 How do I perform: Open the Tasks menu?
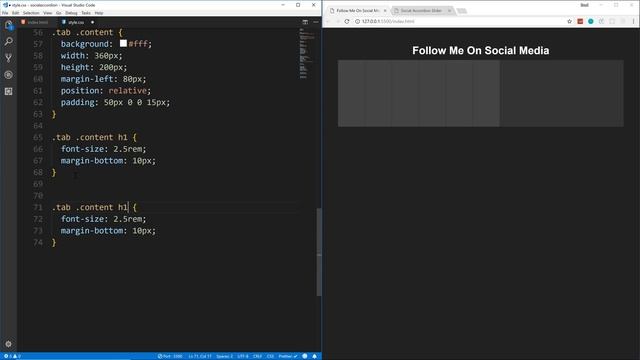[86, 13]
